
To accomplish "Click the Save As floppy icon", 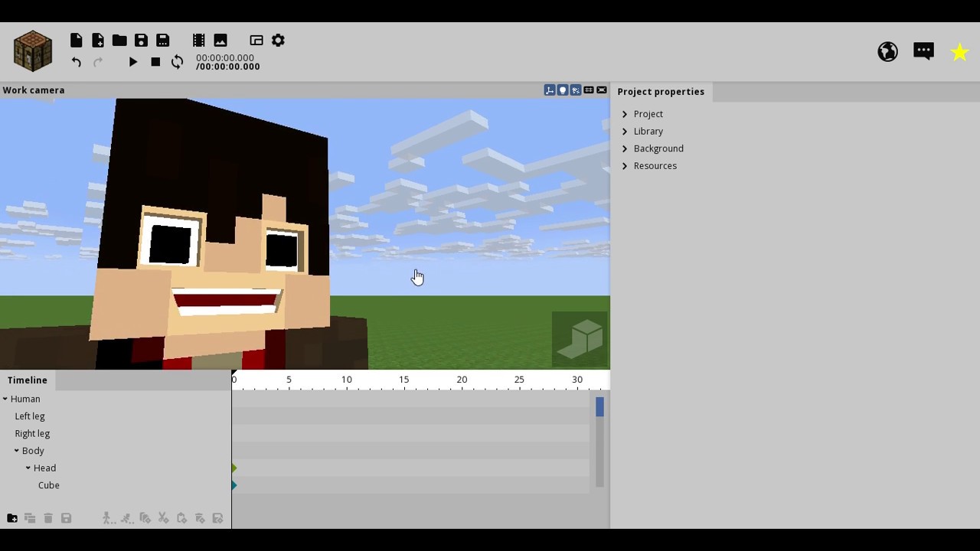I will click(x=163, y=41).
